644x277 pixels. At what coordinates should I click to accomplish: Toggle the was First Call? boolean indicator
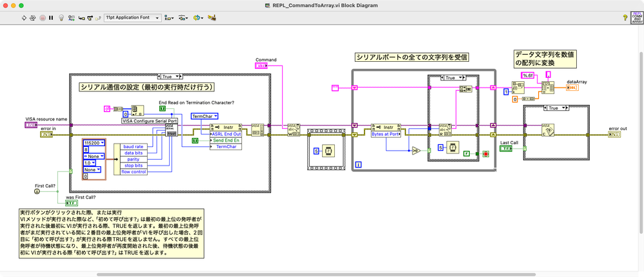tap(72, 203)
